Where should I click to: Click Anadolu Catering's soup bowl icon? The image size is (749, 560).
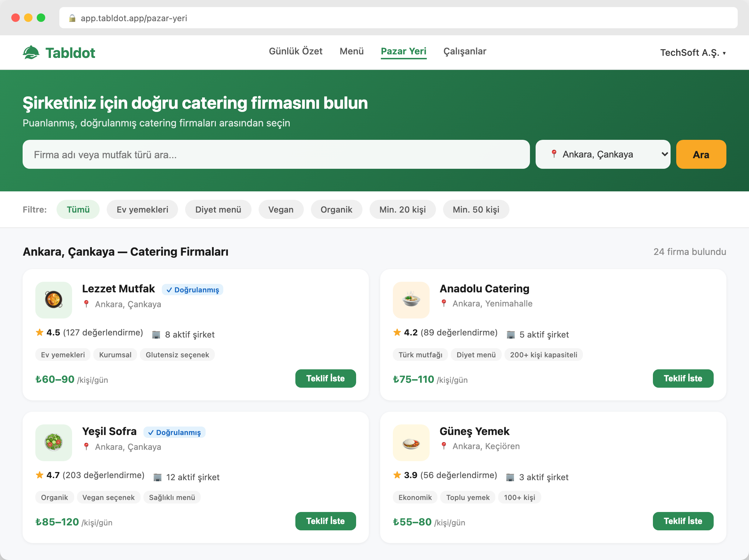(x=411, y=300)
